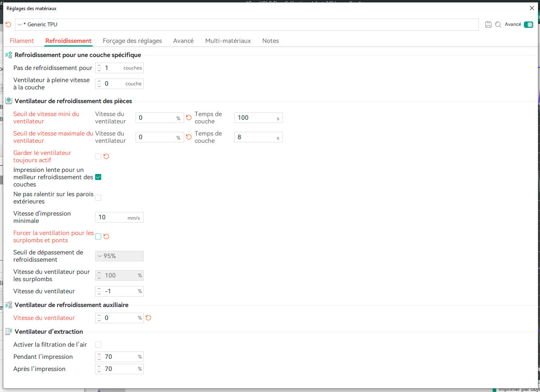Enable Garder le ventilateur toujours actif
The image size is (540, 392).
[x=98, y=157]
